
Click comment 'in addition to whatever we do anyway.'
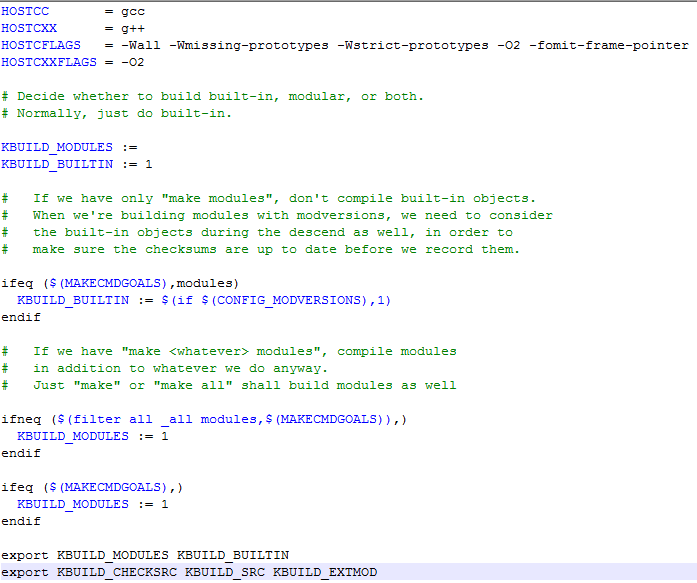pos(180,368)
